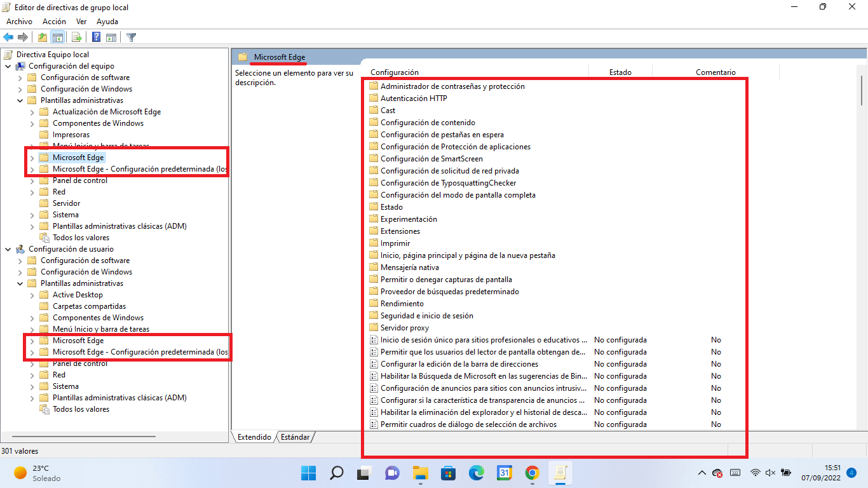868x488 pixels.
Task: Click the Filter funnel toolbar icon
Action: pyautogui.click(x=131, y=37)
